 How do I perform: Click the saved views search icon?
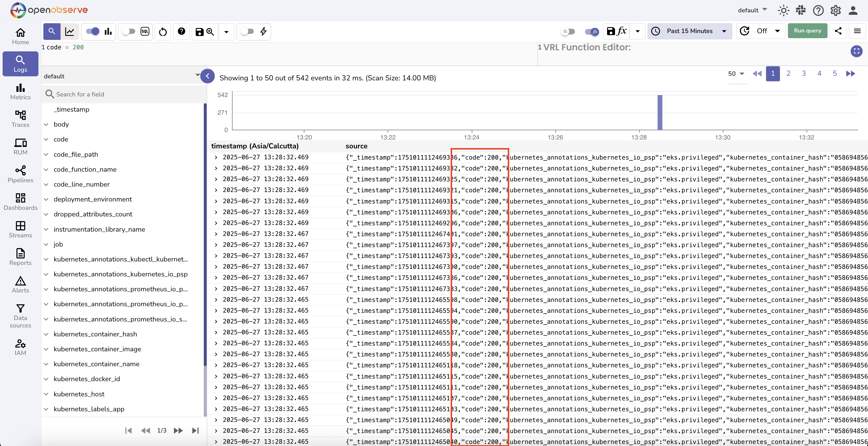210,32
